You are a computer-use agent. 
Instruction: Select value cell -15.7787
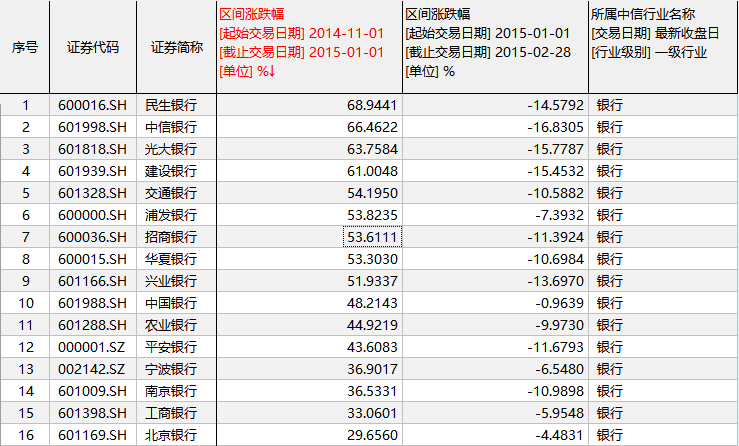pos(495,149)
